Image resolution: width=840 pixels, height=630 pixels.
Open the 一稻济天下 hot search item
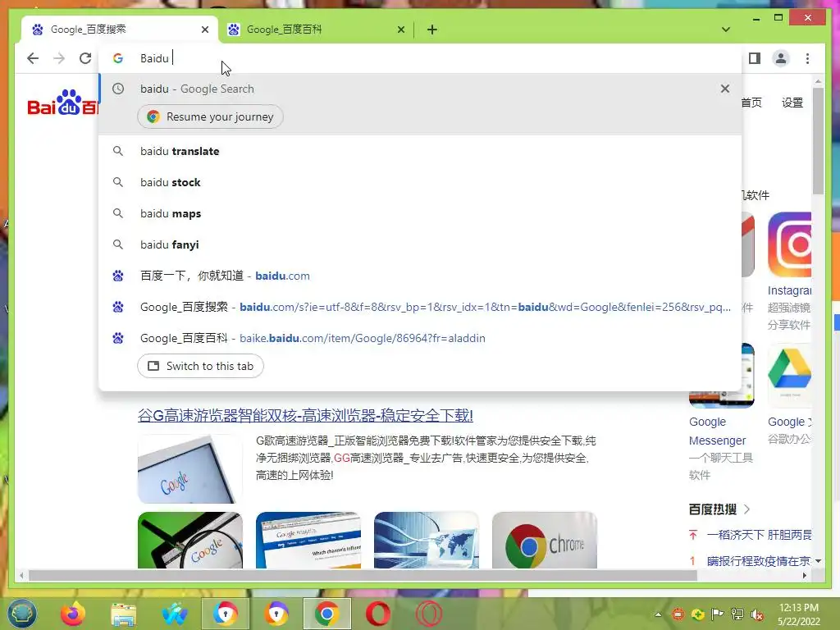759,535
